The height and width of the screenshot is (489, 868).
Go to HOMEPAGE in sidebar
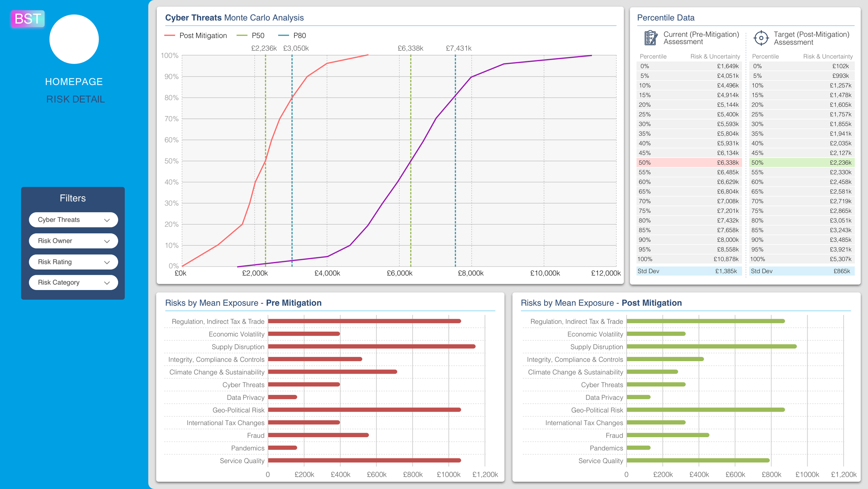tap(74, 82)
